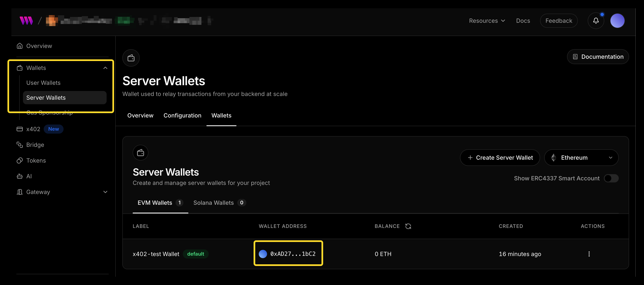Click the wallet icon above Server Wallets heading
The image size is (644, 285).
point(141,152)
